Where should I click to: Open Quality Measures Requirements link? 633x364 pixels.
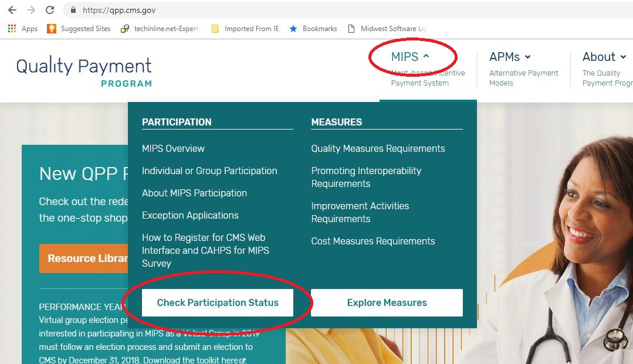378,148
